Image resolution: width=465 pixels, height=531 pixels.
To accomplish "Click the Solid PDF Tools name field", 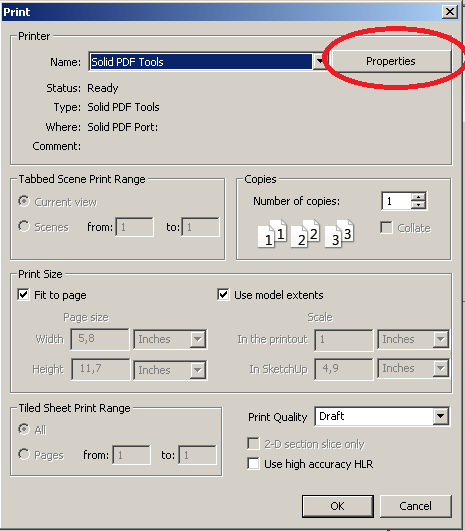I will (x=201, y=62).
